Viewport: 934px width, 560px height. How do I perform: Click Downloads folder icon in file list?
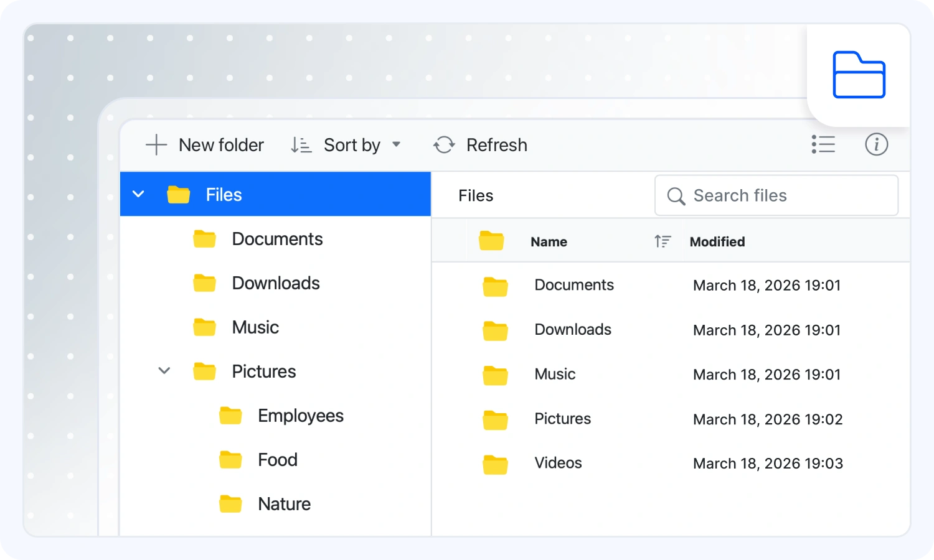point(495,330)
